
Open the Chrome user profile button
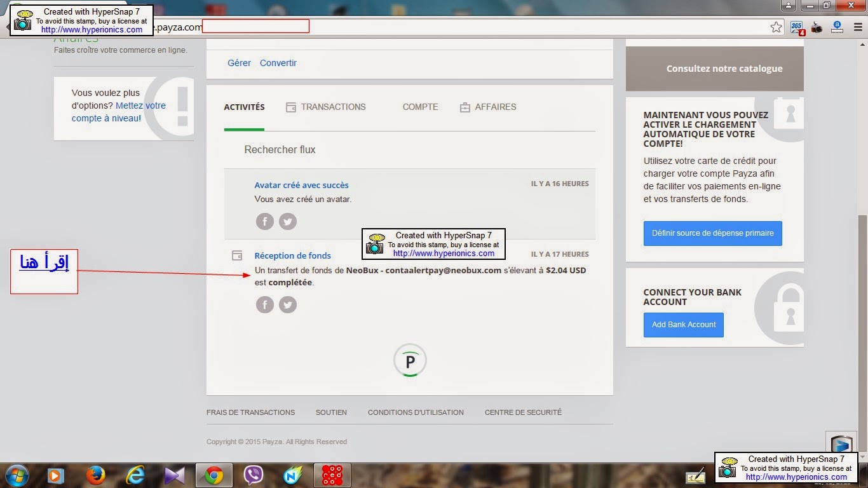(x=789, y=5)
